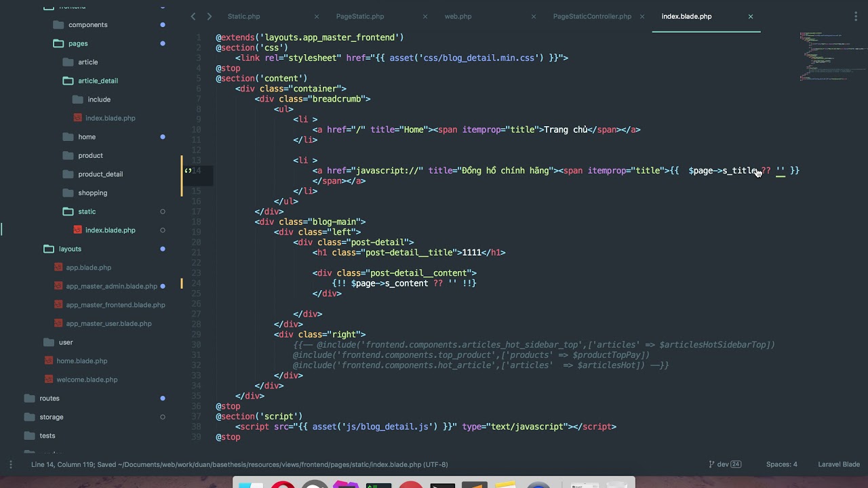Viewport: 868px width, 488px height.
Task: Click the css/blog_detail.min.css stylesheet link line
Action: [x=401, y=58]
